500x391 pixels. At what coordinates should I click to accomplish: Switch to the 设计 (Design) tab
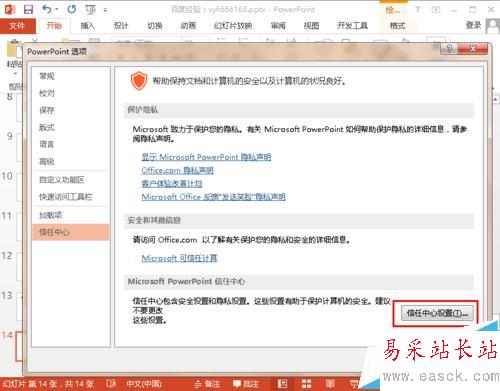point(121,26)
